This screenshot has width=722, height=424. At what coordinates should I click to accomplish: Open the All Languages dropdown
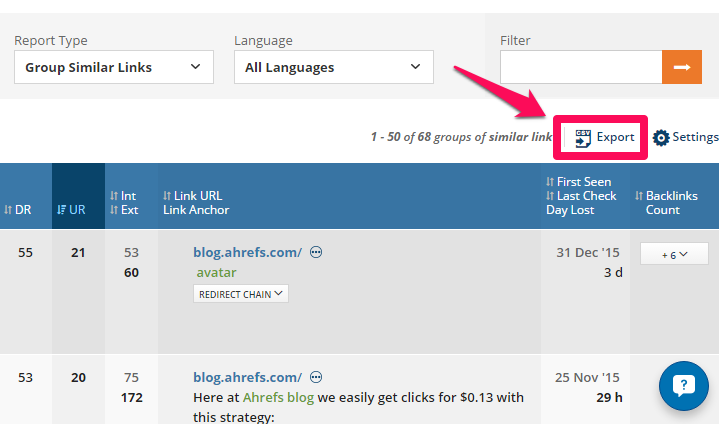pos(333,67)
